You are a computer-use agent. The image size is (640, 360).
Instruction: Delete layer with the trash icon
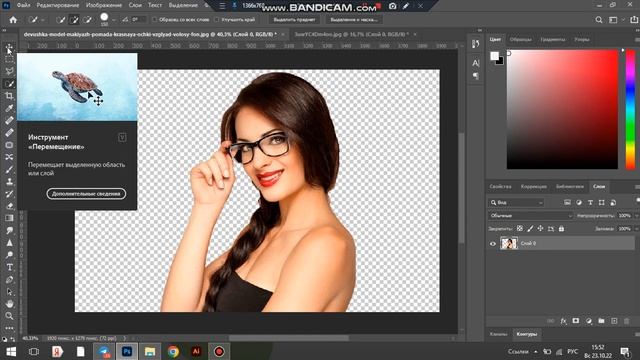point(627,321)
